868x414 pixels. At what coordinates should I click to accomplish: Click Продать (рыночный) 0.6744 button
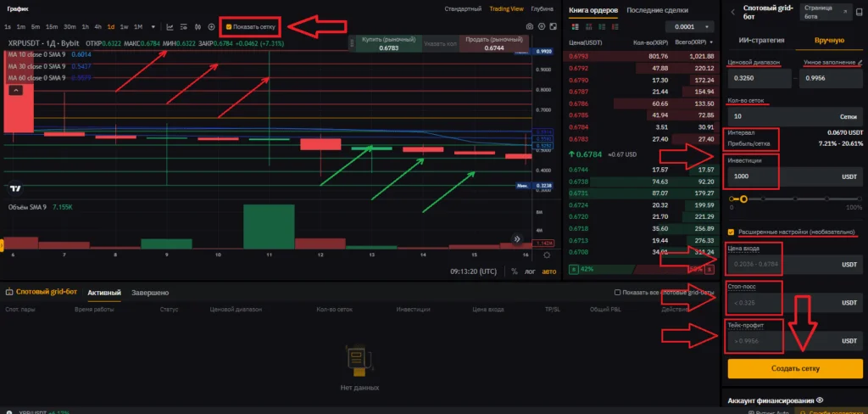[494, 44]
